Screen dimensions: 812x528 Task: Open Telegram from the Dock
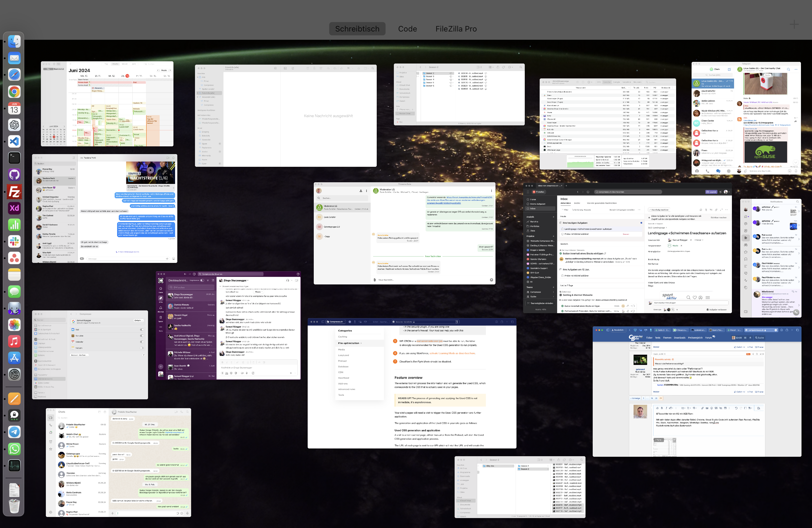point(14,432)
